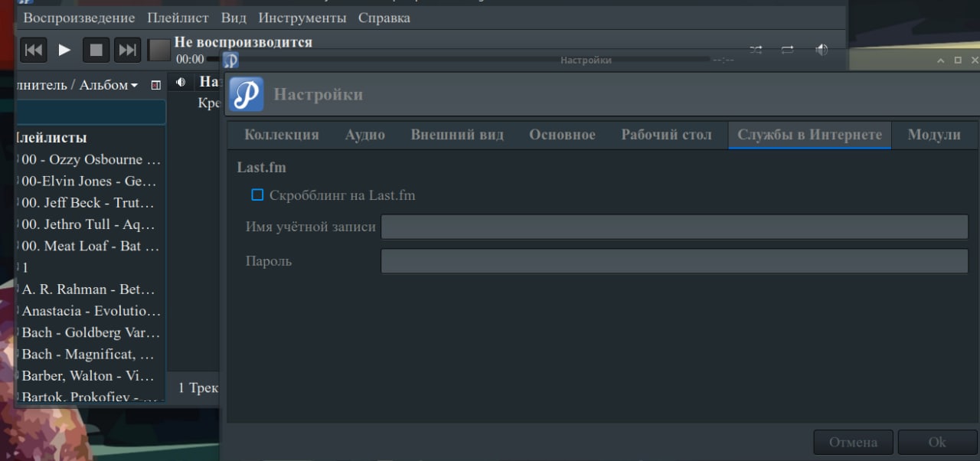Click the Не воспроизводится status text

243,42
